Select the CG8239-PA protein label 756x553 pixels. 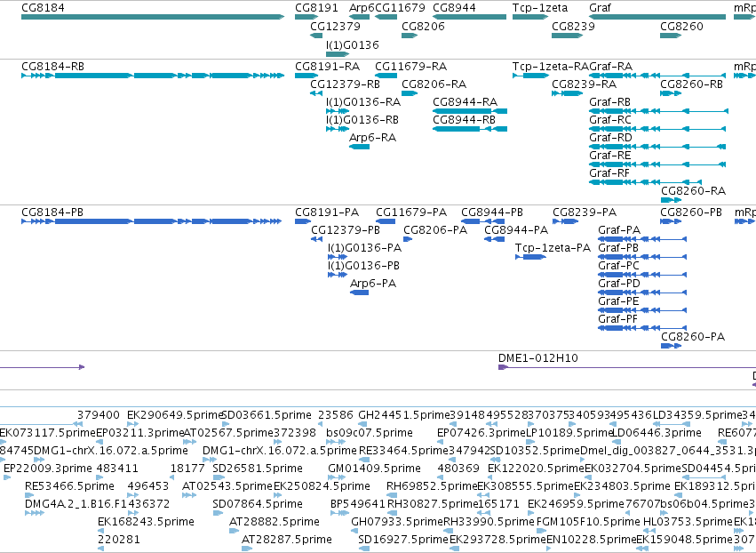(x=585, y=212)
